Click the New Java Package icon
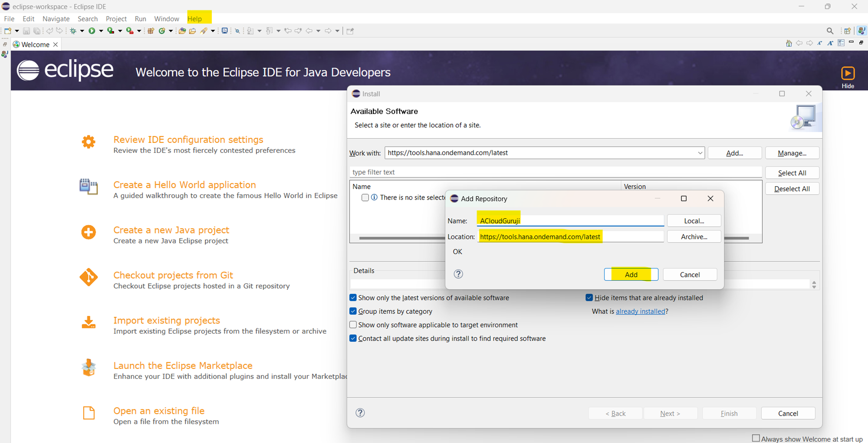The width and height of the screenshot is (868, 443). [x=151, y=31]
